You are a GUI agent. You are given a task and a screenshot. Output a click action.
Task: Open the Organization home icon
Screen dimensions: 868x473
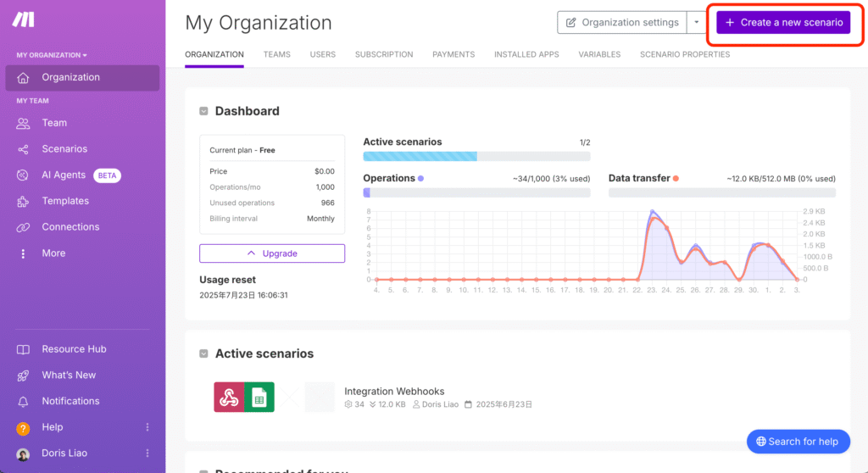tap(24, 77)
